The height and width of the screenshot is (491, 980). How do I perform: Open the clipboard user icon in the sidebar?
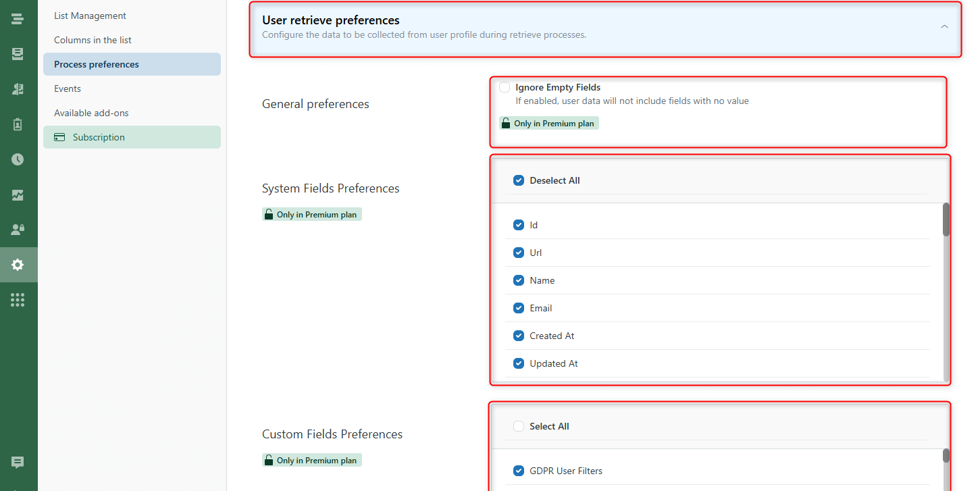(18, 124)
